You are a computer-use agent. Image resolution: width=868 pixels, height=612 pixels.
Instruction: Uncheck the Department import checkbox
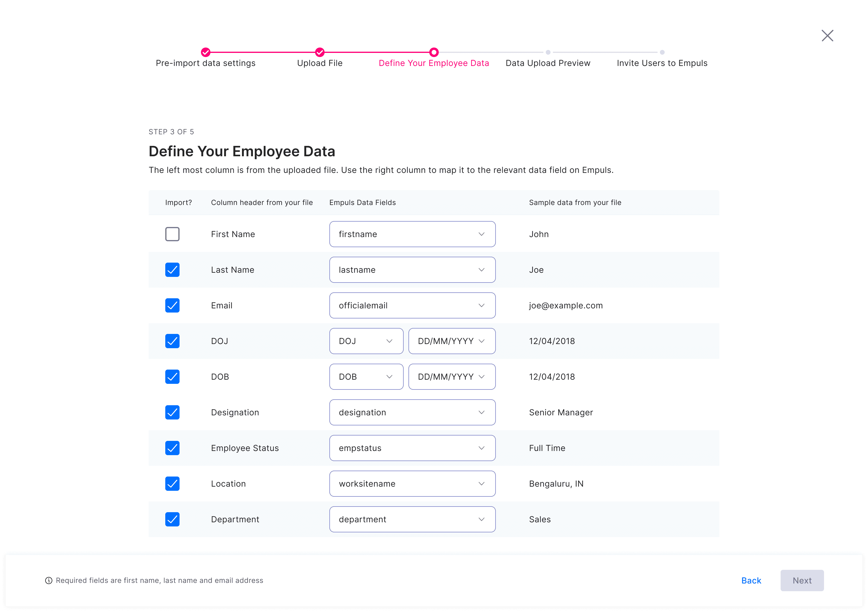point(172,519)
